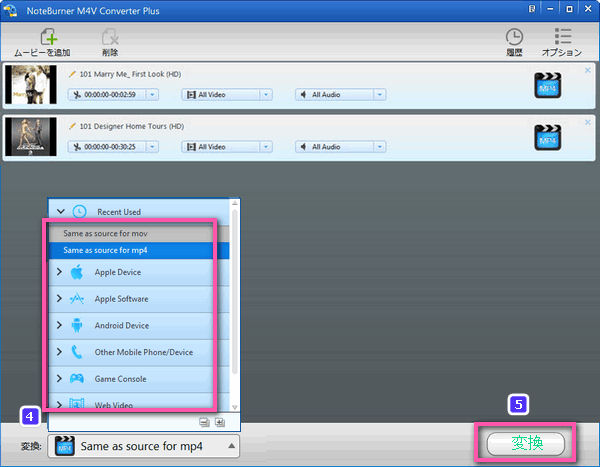The width and height of the screenshot is (600, 467).
Task: Click pencil edit icon beside Marry Me title
Action: tap(72, 74)
